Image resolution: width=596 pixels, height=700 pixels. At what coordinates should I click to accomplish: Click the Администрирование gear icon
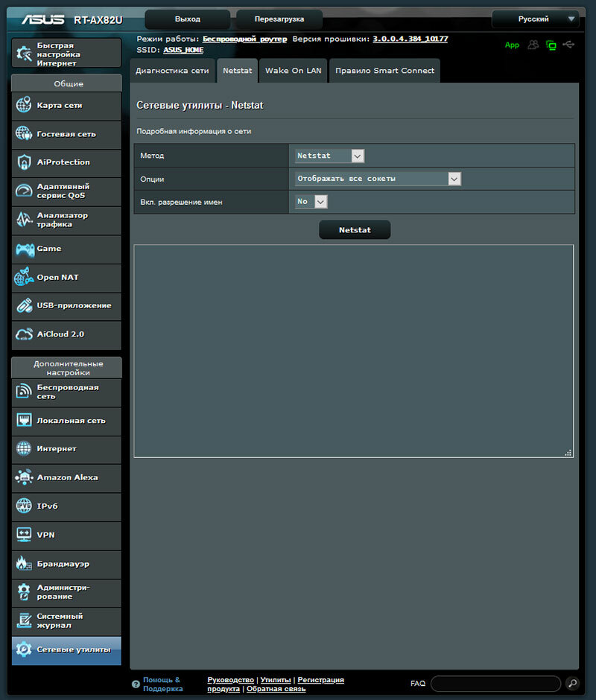point(24,592)
